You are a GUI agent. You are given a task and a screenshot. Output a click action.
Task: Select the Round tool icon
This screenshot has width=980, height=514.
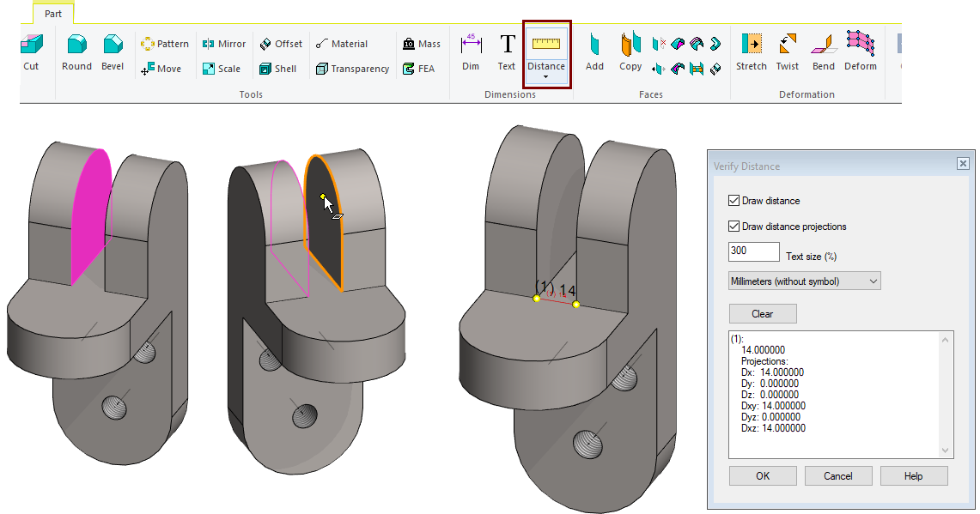(x=76, y=52)
